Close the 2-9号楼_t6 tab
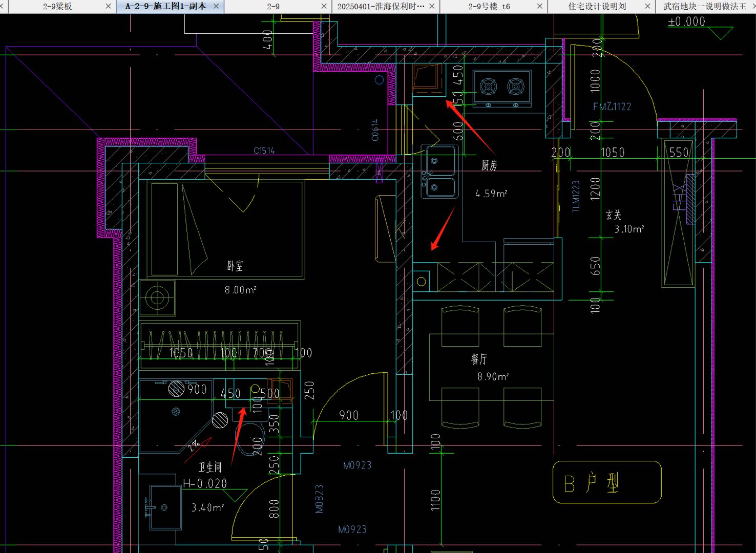Image resolution: width=756 pixels, height=553 pixels. (x=539, y=7)
